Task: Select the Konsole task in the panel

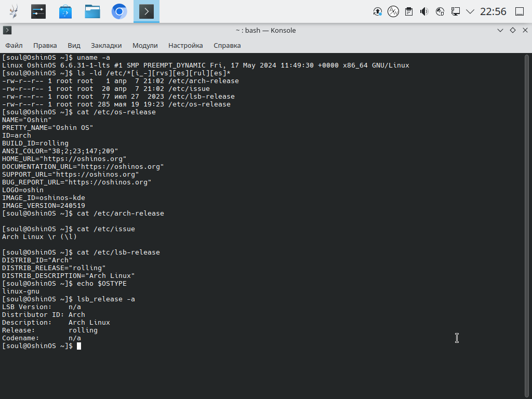Action: 146,11
